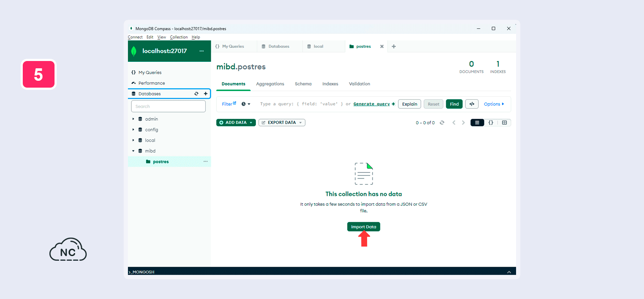Viewport: 644px width, 299px height.
Task: Refresh the databases list
Action: (x=196, y=94)
